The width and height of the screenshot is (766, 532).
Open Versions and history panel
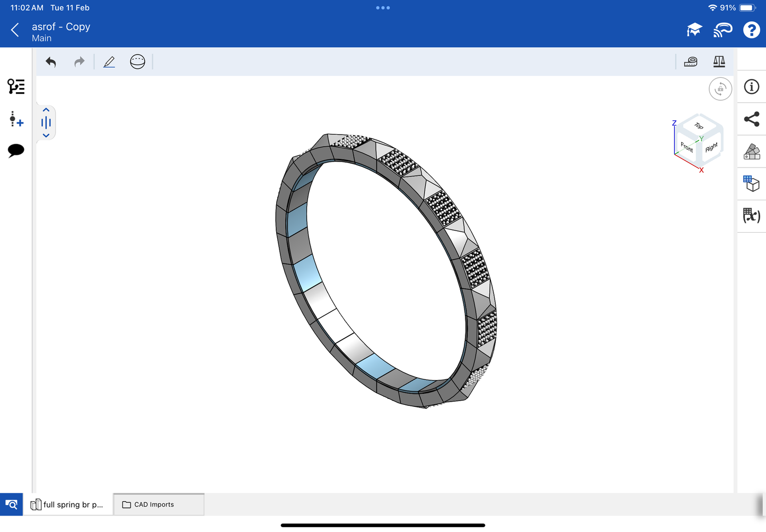(x=16, y=119)
